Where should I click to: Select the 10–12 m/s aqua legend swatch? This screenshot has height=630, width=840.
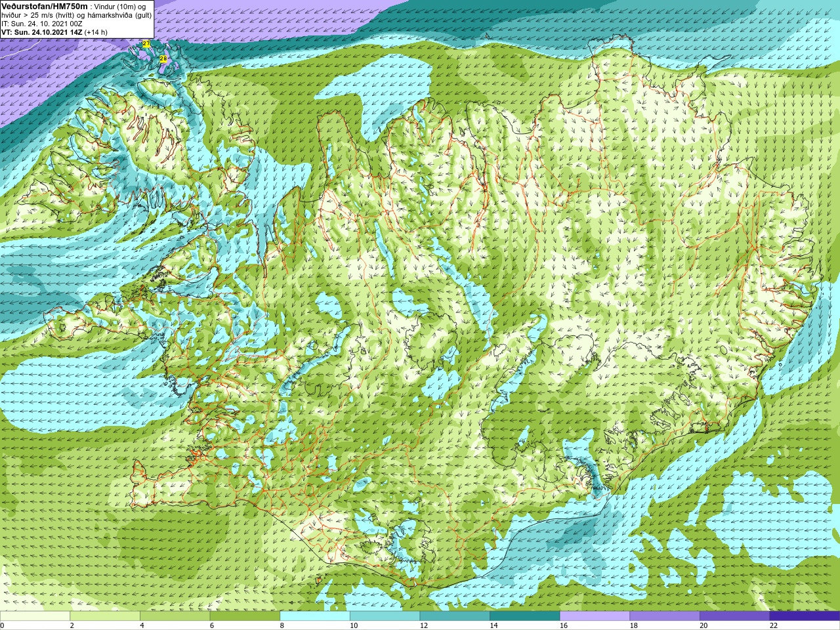click(x=385, y=616)
